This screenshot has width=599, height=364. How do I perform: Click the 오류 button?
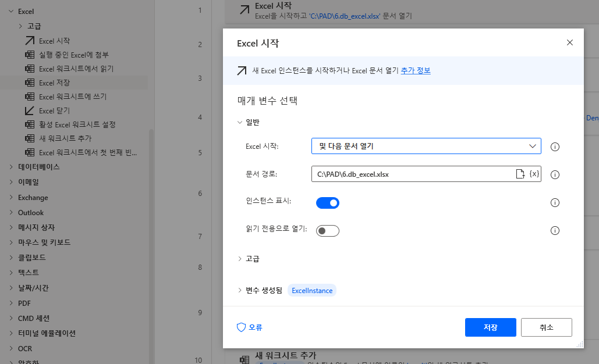[250, 327]
